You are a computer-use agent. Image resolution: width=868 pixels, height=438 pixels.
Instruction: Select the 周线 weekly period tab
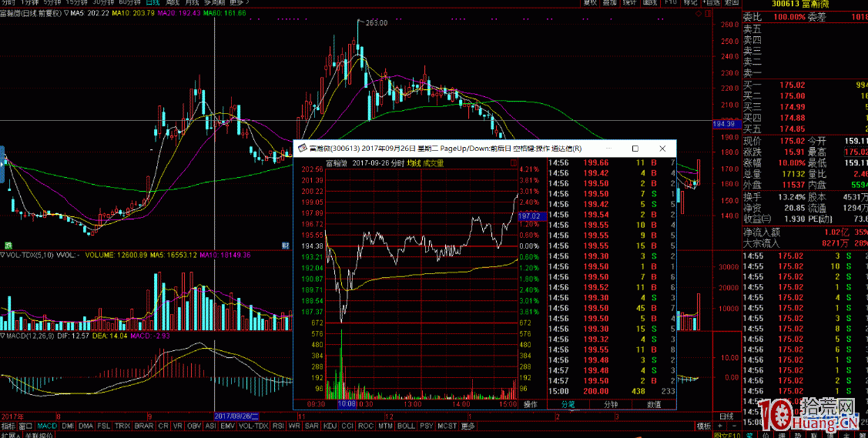click(x=173, y=2)
